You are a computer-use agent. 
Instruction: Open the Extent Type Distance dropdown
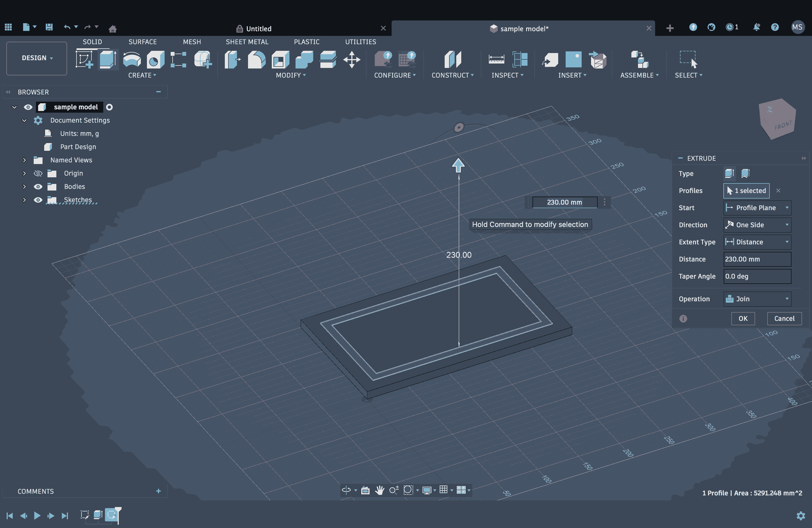[x=757, y=242]
